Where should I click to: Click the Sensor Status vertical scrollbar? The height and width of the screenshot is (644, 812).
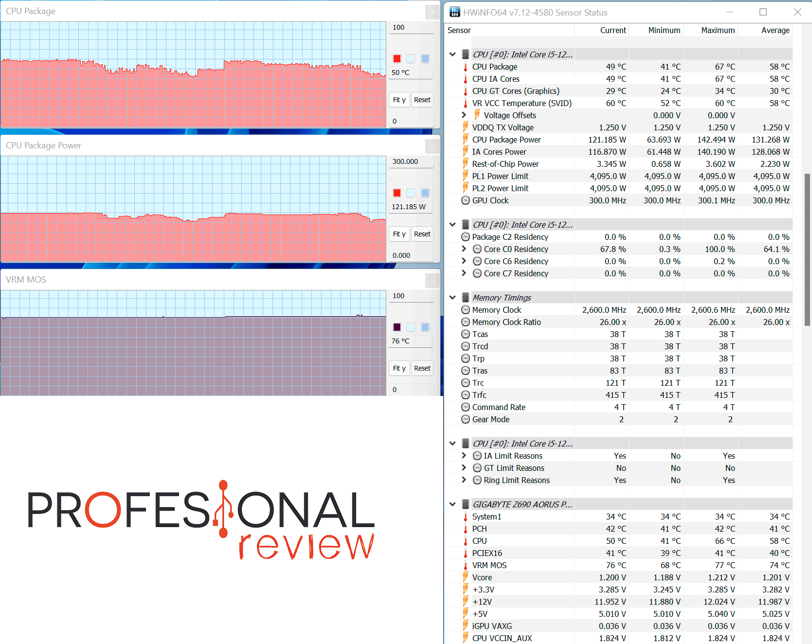(807, 249)
